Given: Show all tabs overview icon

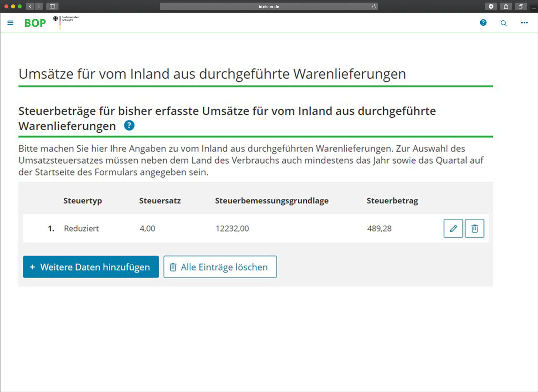Looking at the screenshot, I should [521, 6].
